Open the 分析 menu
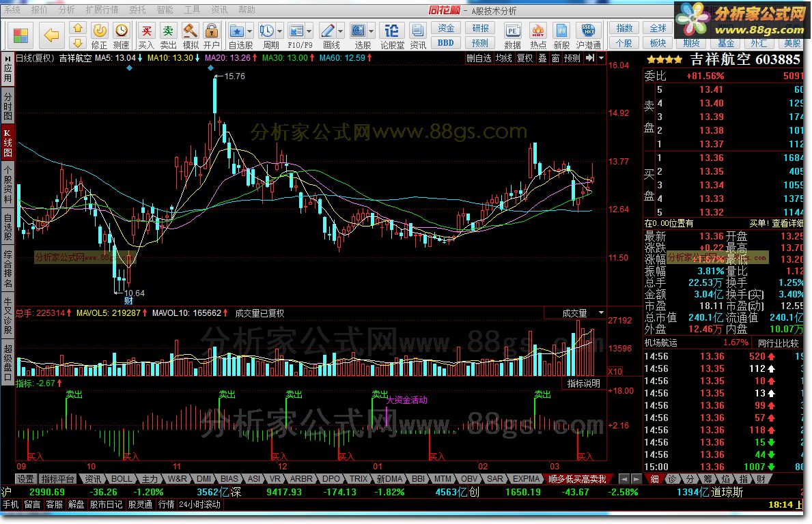This screenshot has width=812, height=524. pos(66,10)
